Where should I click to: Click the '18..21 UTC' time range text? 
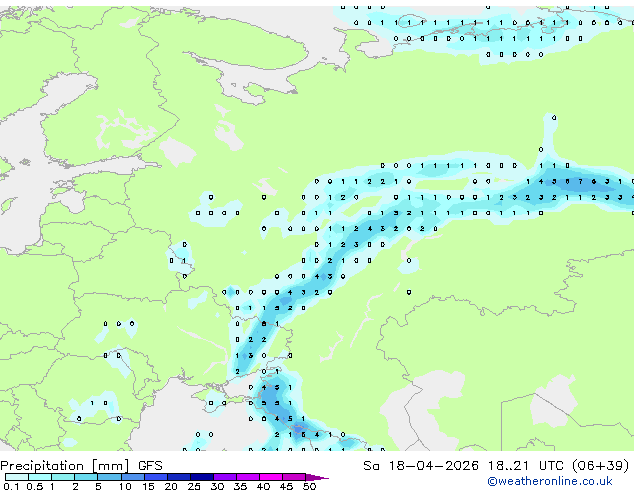[525, 466]
